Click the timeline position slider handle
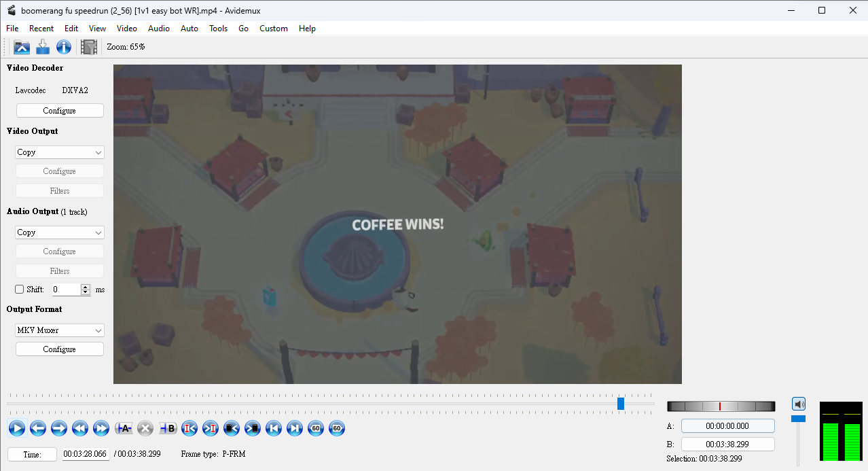The image size is (868, 471). tap(621, 404)
